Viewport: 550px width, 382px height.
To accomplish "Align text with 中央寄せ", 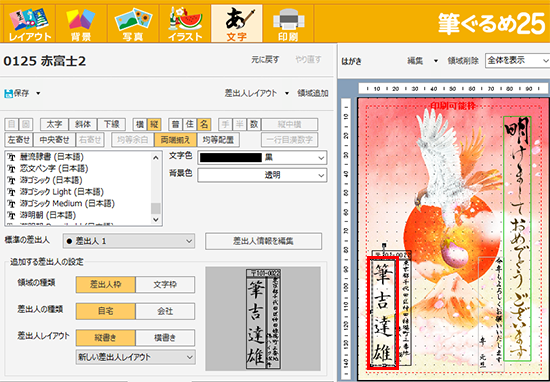I will (x=54, y=140).
